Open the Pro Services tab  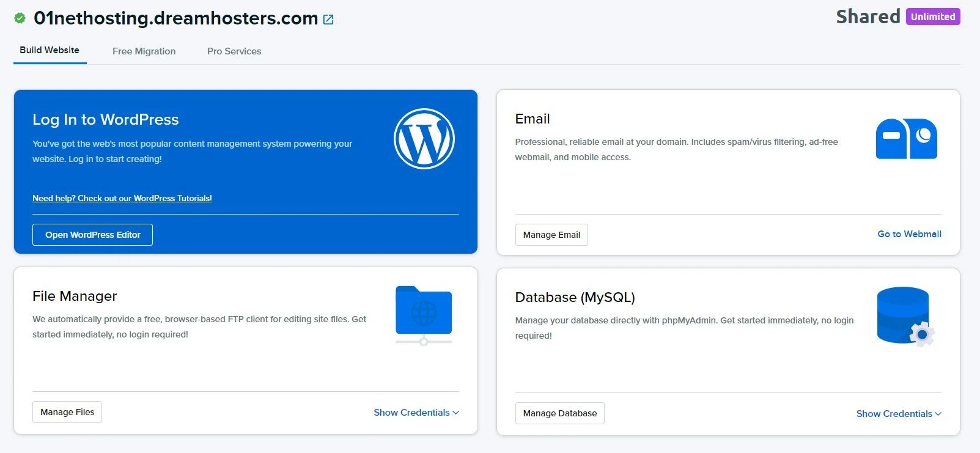tap(234, 51)
